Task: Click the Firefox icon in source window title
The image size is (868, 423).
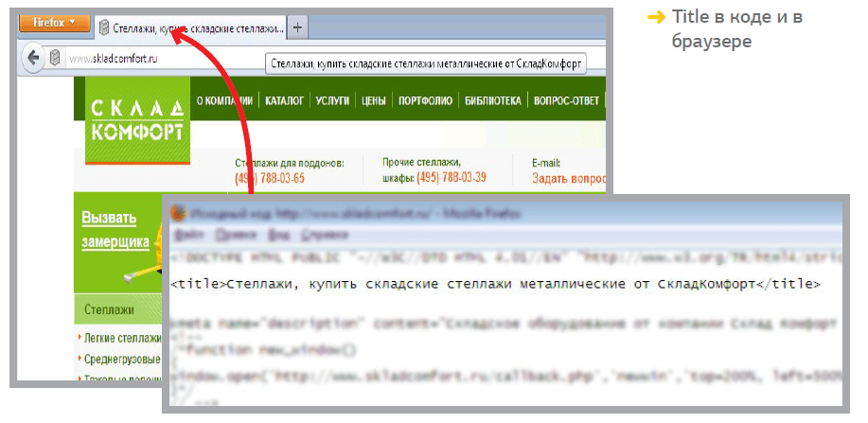Action: point(177,213)
